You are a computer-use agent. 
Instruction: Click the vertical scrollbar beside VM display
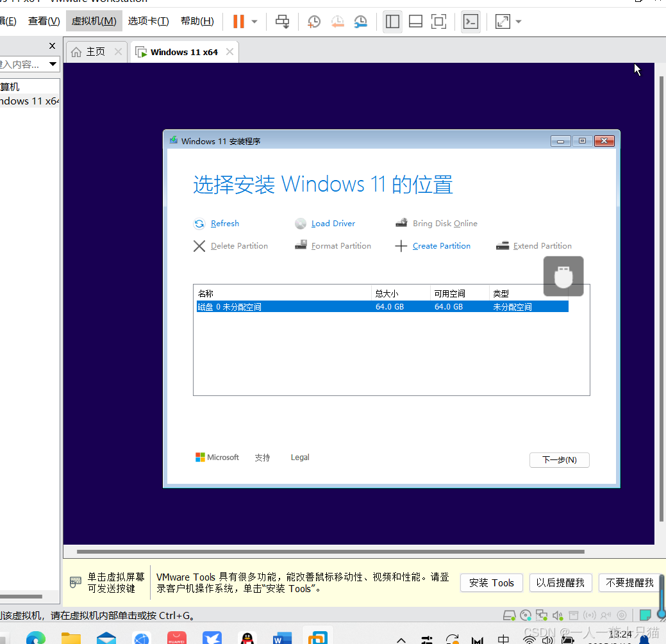[x=662, y=299]
